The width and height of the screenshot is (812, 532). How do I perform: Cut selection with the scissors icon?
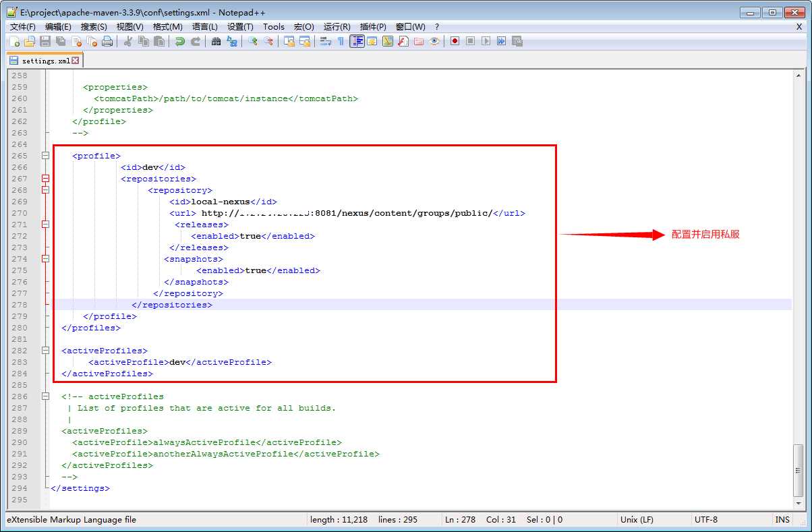click(128, 41)
